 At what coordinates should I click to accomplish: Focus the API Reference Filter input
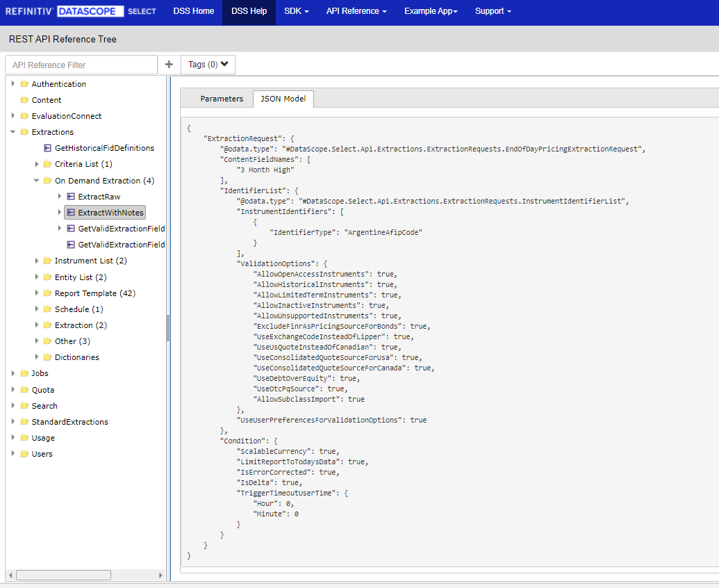coord(81,65)
